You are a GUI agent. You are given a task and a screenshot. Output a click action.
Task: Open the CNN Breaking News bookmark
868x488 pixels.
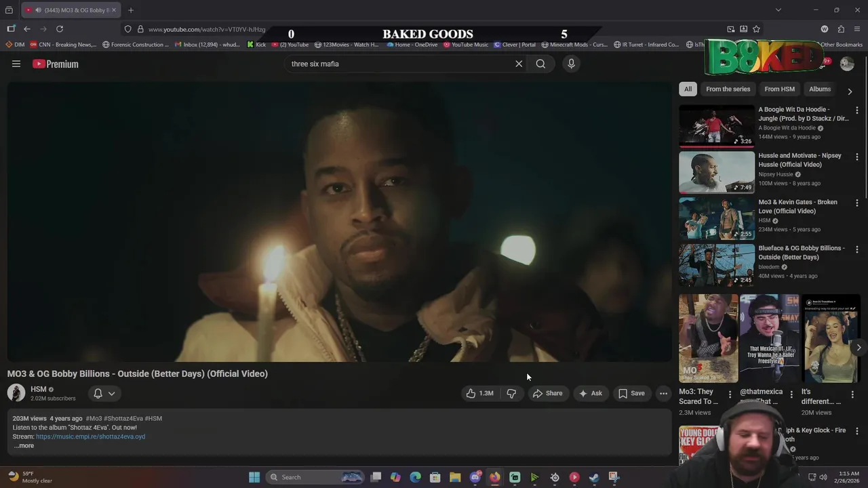click(x=63, y=45)
